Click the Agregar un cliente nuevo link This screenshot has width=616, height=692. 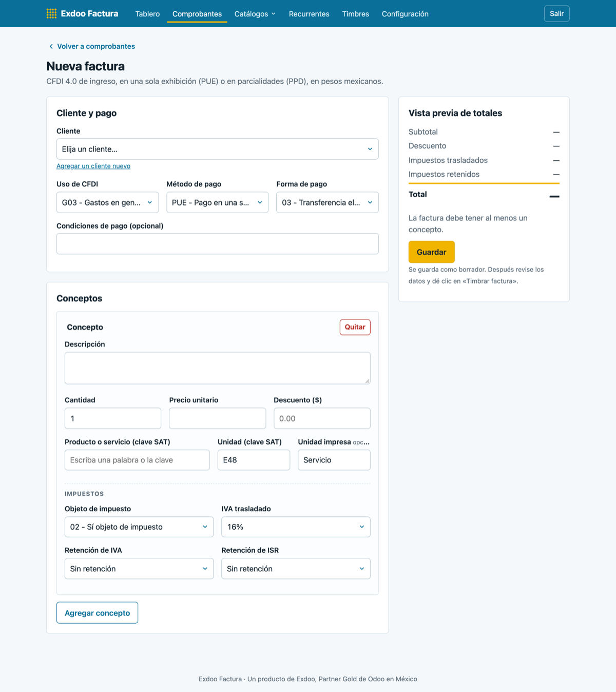point(93,166)
